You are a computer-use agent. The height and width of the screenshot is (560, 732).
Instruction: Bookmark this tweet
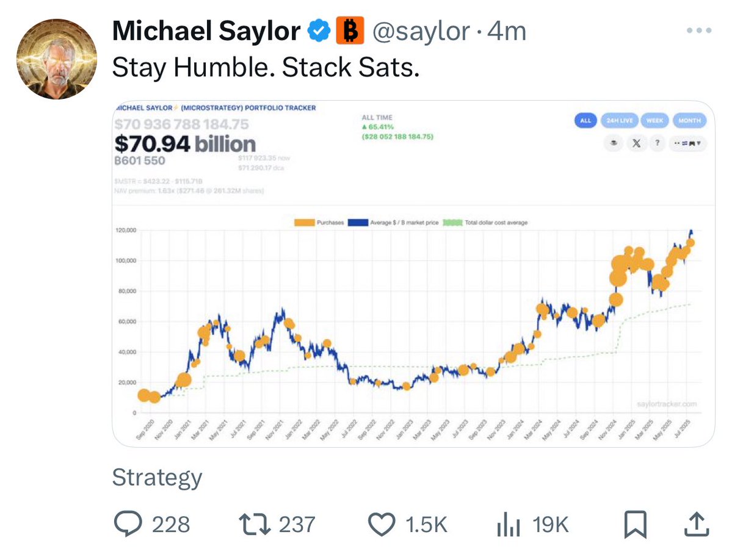tap(636, 525)
